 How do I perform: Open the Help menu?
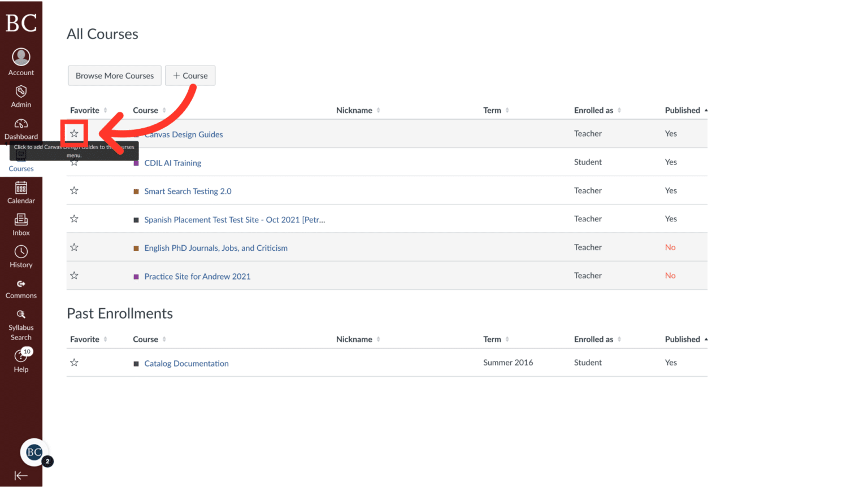click(x=21, y=360)
